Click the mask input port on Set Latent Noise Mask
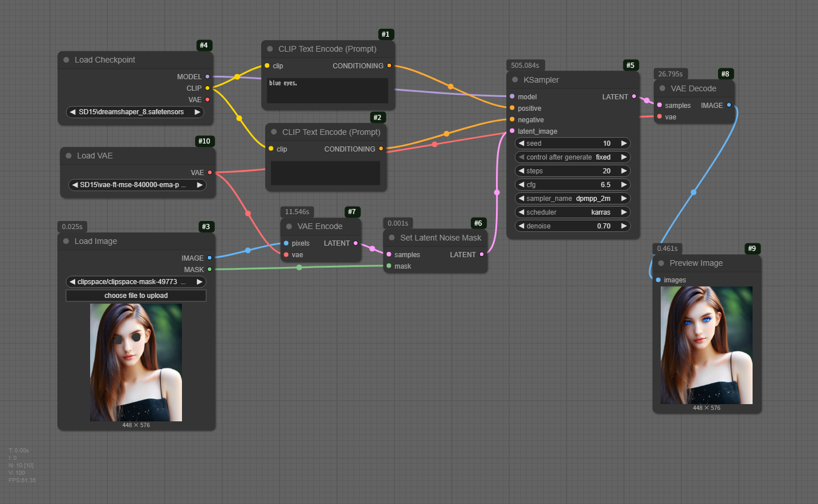Image resolution: width=818 pixels, height=504 pixels. coord(389,266)
